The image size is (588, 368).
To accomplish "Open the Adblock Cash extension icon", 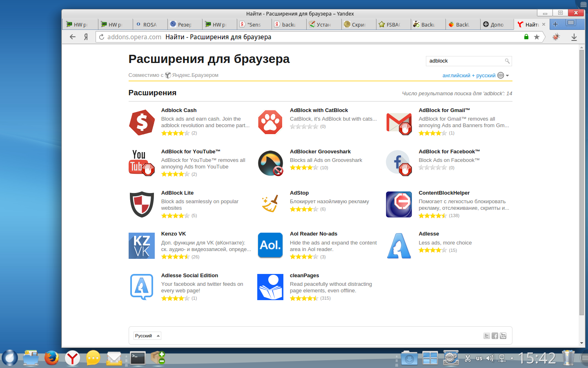I will click(x=142, y=122).
